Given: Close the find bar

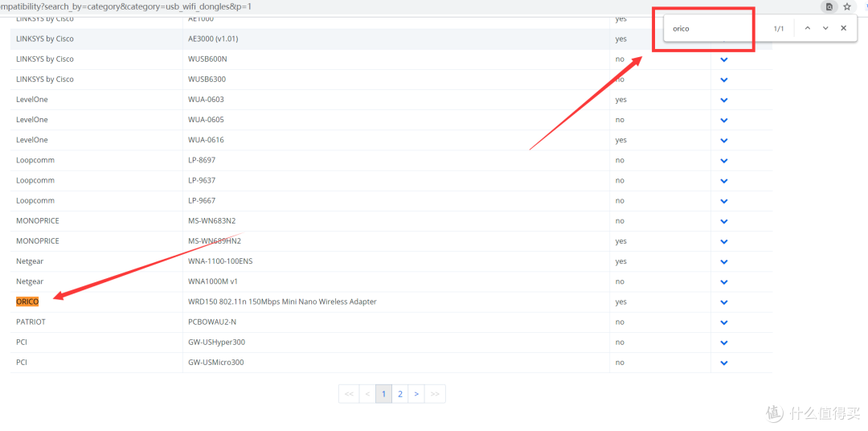Looking at the screenshot, I should (x=844, y=28).
